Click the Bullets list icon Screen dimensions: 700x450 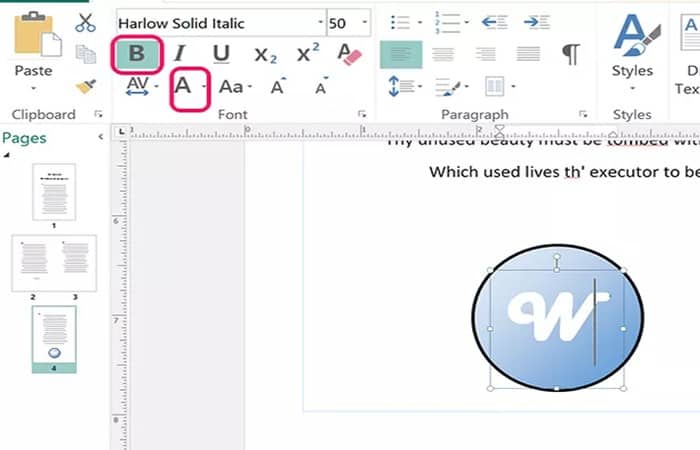pos(400,22)
